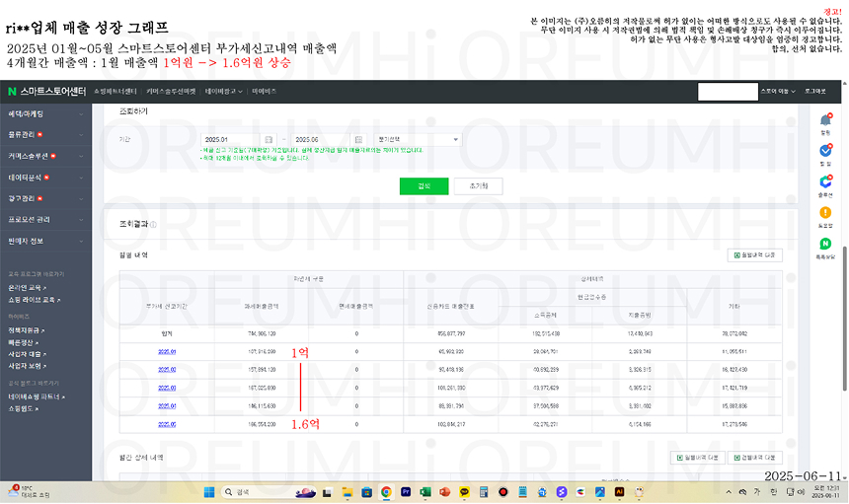Open Excel from the taskbar

click(425, 492)
